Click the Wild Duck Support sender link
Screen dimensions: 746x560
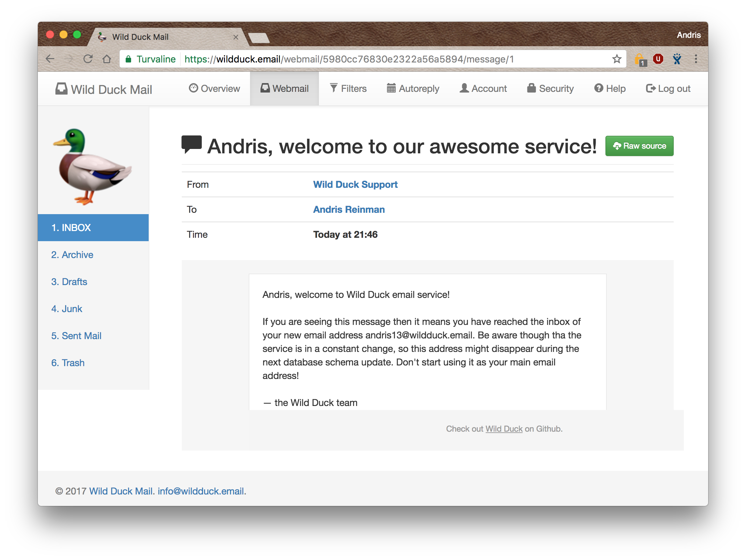click(355, 184)
